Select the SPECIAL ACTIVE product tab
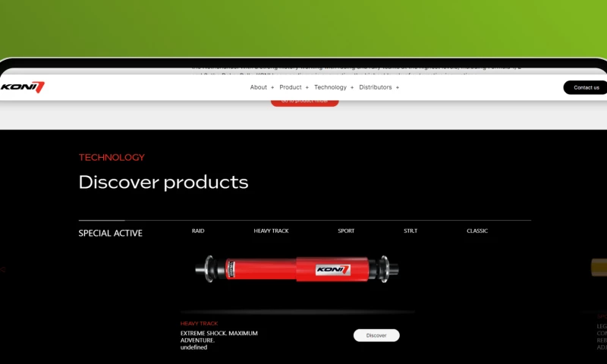The height and width of the screenshot is (364, 607). 110,234
